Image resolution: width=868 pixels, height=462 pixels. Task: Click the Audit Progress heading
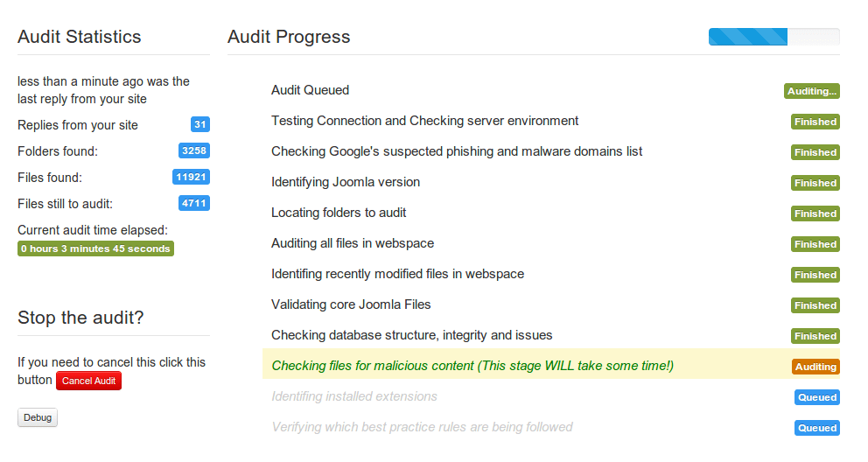(289, 37)
